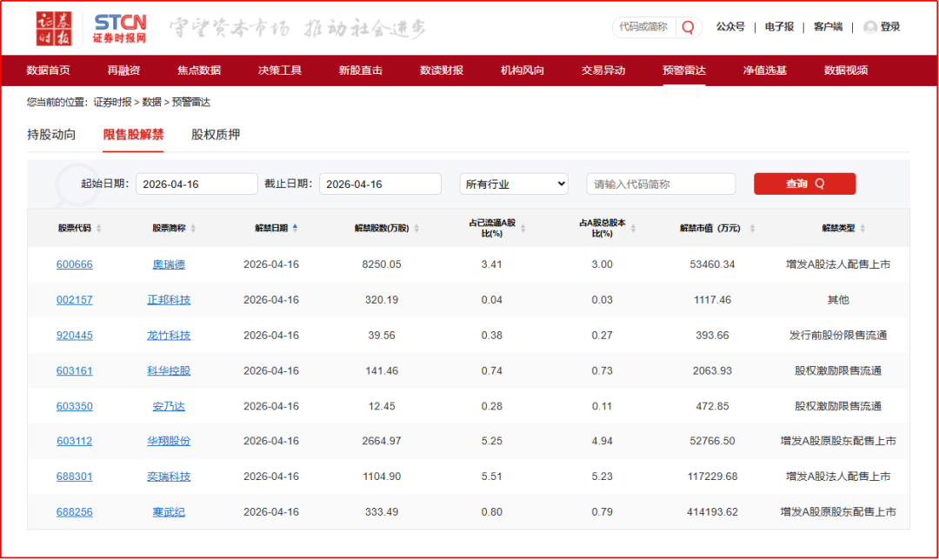
Task: Open 净值选基 in the navigation bar
Action: click(x=765, y=70)
